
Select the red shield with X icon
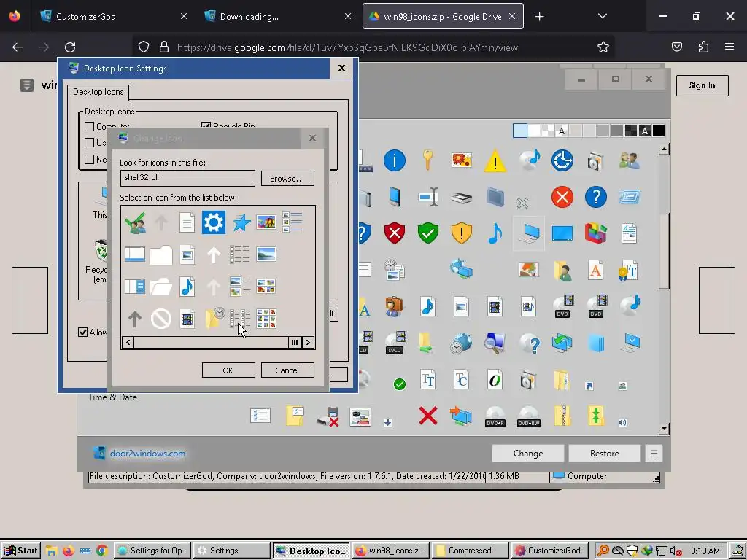point(395,233)
